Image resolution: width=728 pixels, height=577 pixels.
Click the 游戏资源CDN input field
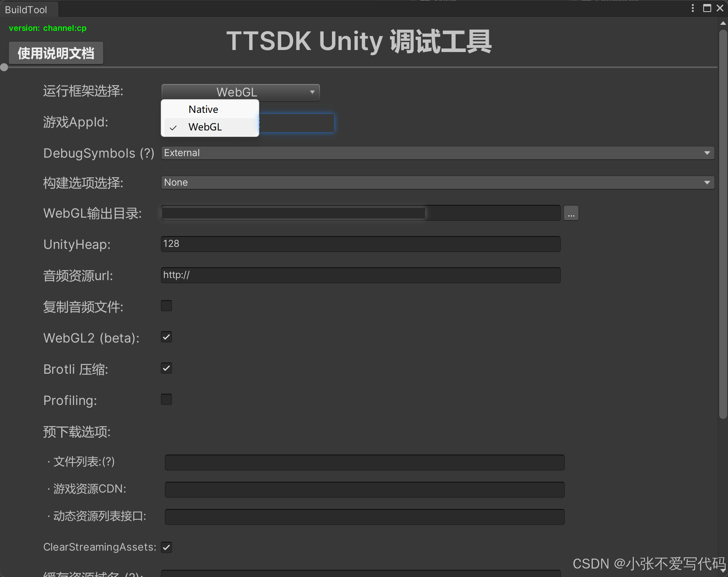[364, 489]
